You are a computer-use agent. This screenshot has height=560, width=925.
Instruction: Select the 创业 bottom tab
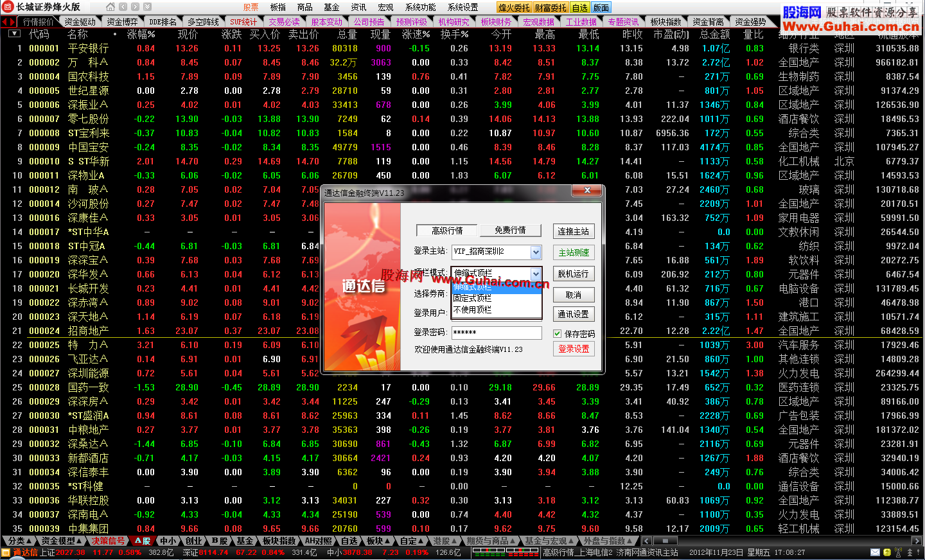(x=194, y=541)
